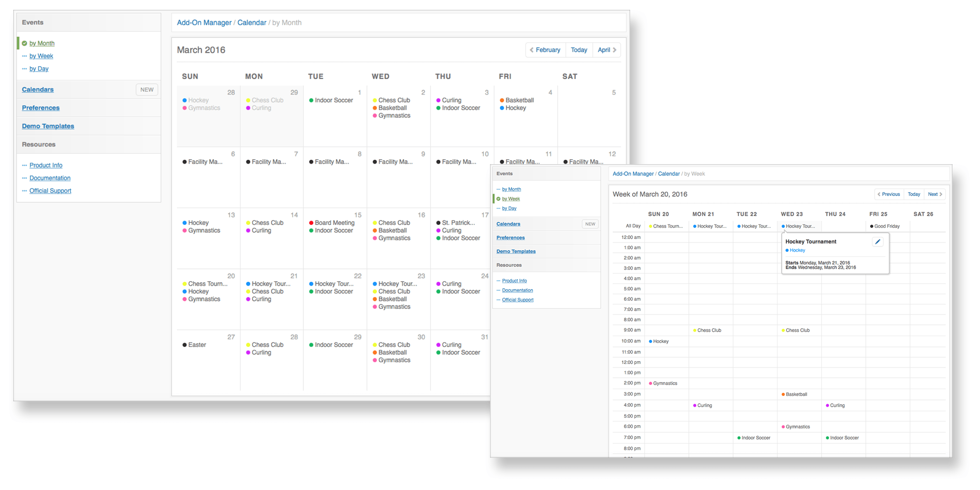Select 'by Day' in the month view sidebar
This screenshot has height=490, width=980.
pos(39,69)
